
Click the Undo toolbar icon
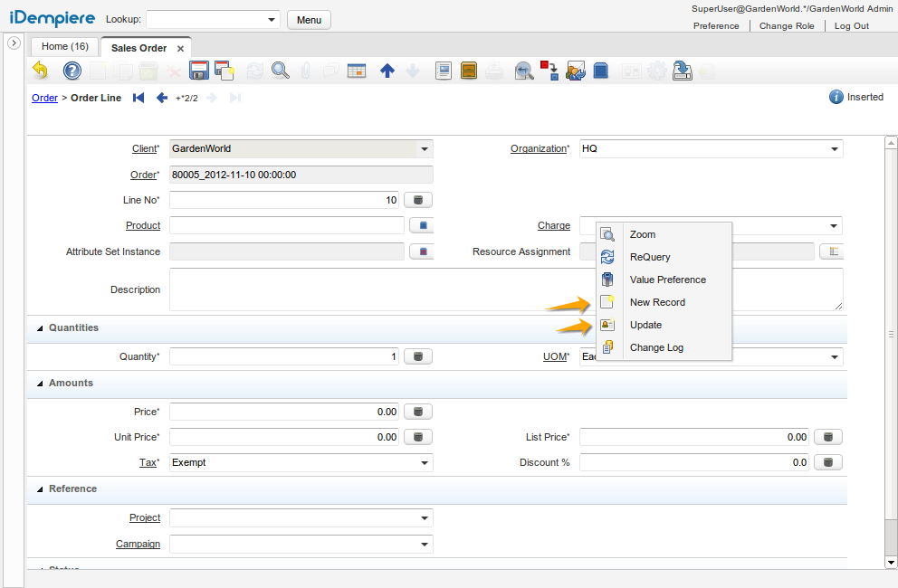[40, 70]
